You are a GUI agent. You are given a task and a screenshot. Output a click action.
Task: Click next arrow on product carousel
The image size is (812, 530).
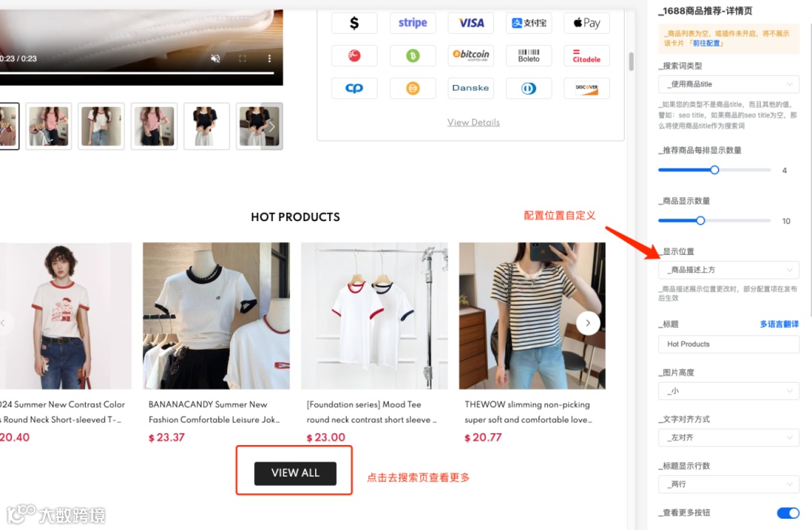pyautogui.click(x=588, y=323)
